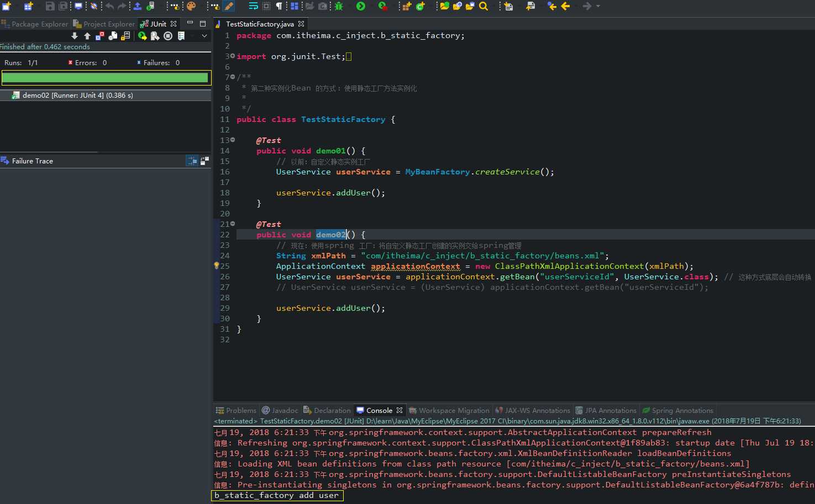Click the quick-fix lightbulb in the gutter
Image resolution: width=815 pixels, height=504 pixels.
[217, 266]
